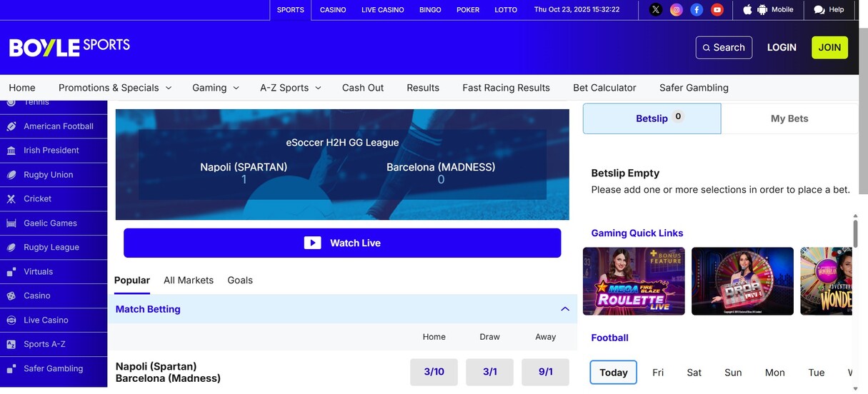Click the Cricket bat icon

[11, 199]
